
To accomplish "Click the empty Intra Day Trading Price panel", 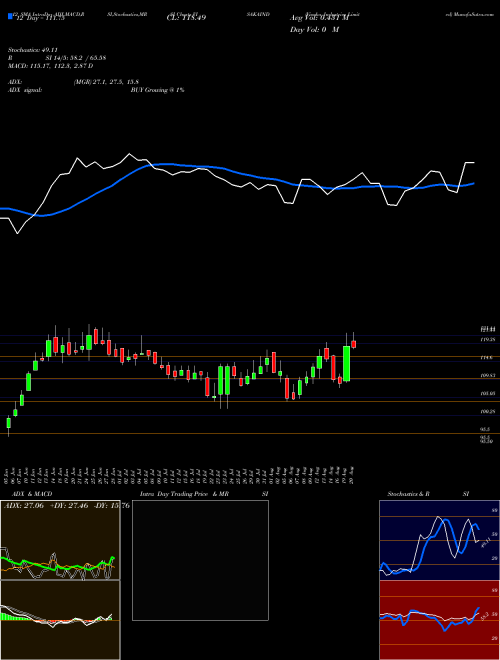I will click(x=200, y=560).
